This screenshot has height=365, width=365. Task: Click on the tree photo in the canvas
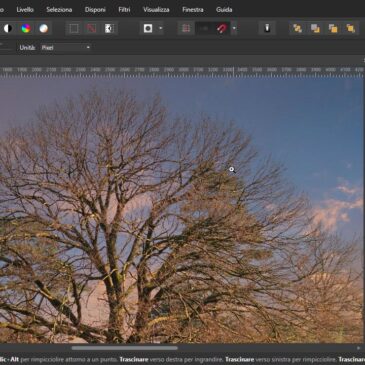click(182, 210)
